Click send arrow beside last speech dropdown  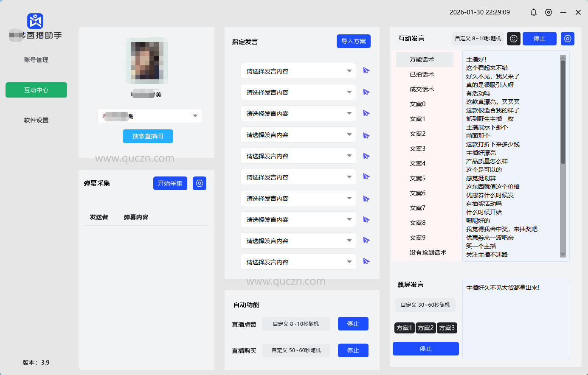[366, 262]
